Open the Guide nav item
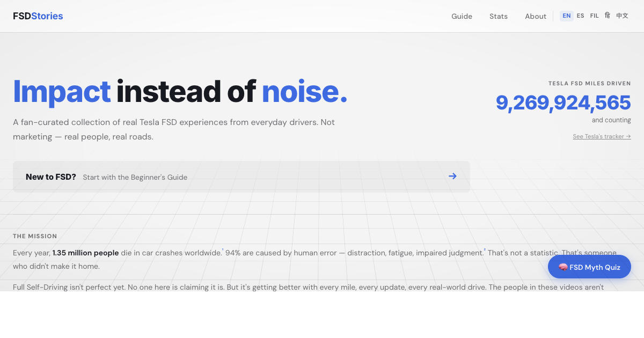644x338 pixels. coord(462,16)
